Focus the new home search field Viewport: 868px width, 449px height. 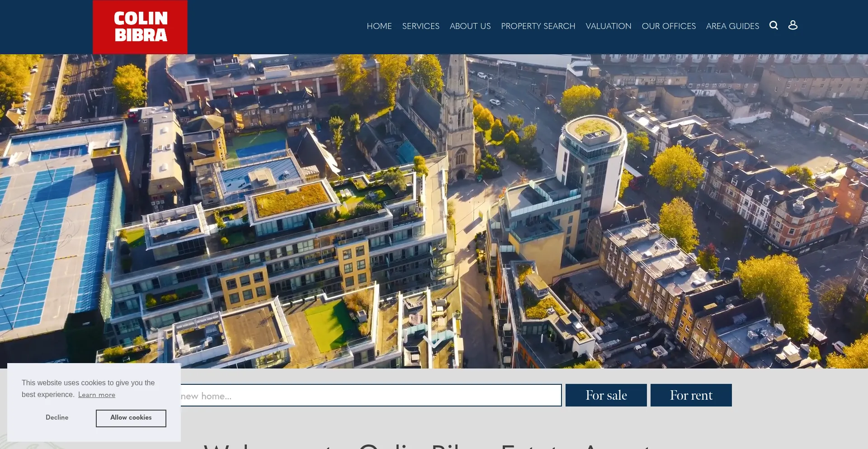pyautogui.click(x=371, y=396)
